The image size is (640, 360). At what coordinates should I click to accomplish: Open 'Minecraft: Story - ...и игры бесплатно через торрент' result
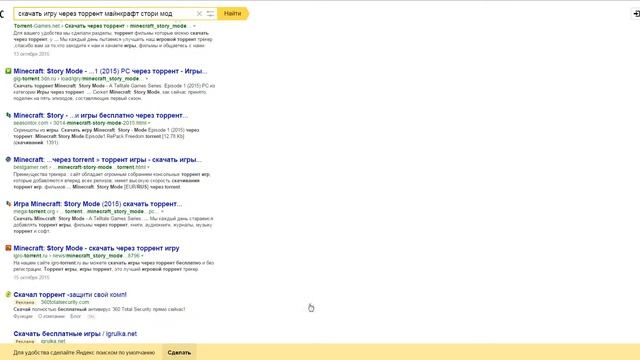click(x=100, y=116)
